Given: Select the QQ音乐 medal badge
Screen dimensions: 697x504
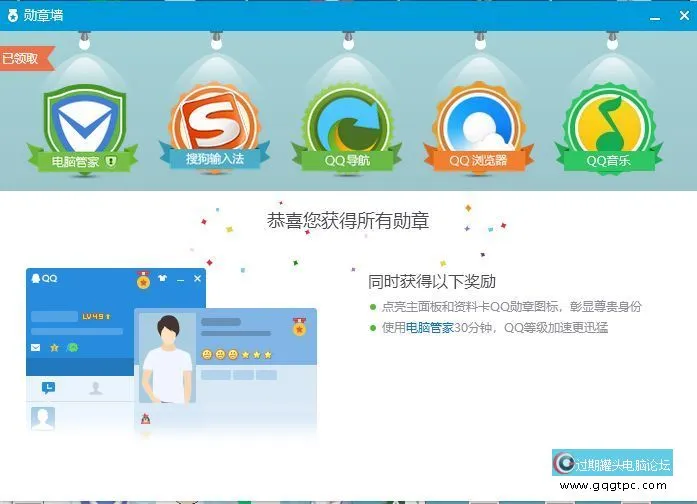Looking at the screenshot, I should tap(609, 129).
